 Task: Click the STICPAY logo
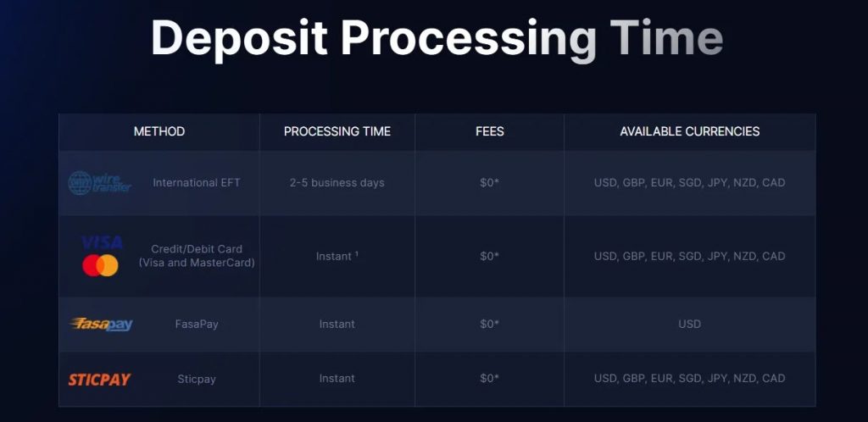100,380
